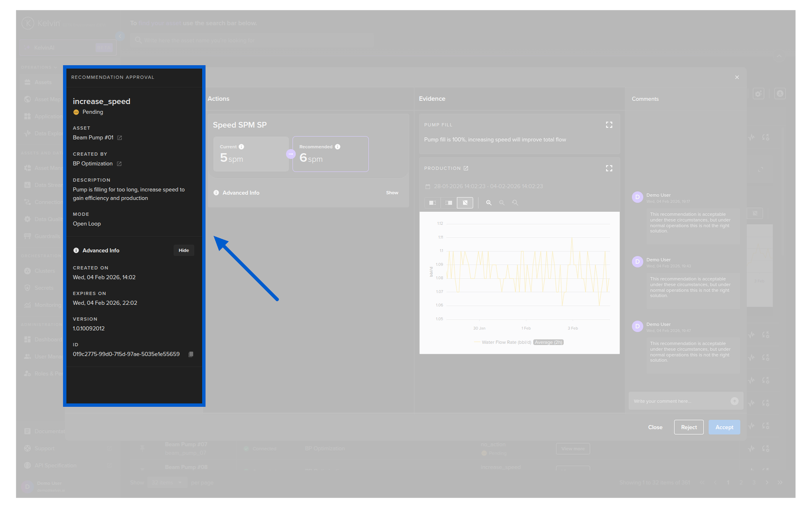Copy the recommendation ID to clipboard
Image resolution: width=812 pixels, height=508 pixels.
click(191, 354)
